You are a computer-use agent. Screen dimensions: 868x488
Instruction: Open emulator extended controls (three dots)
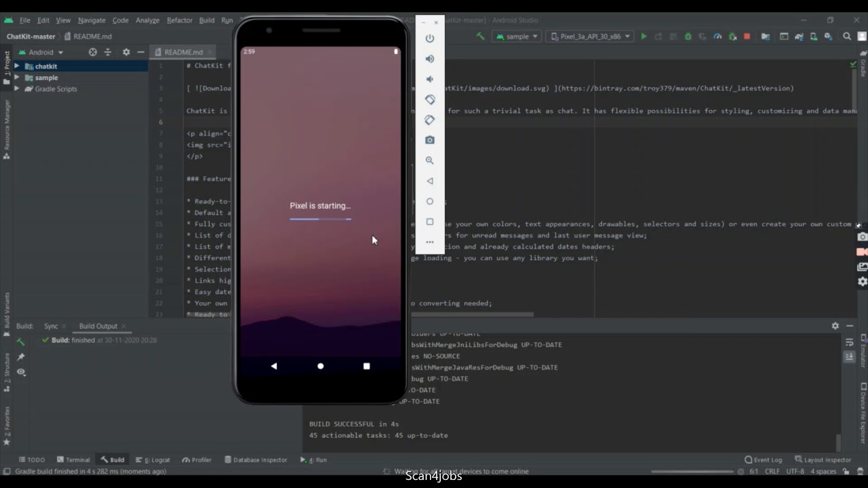(x=429, y=242)
